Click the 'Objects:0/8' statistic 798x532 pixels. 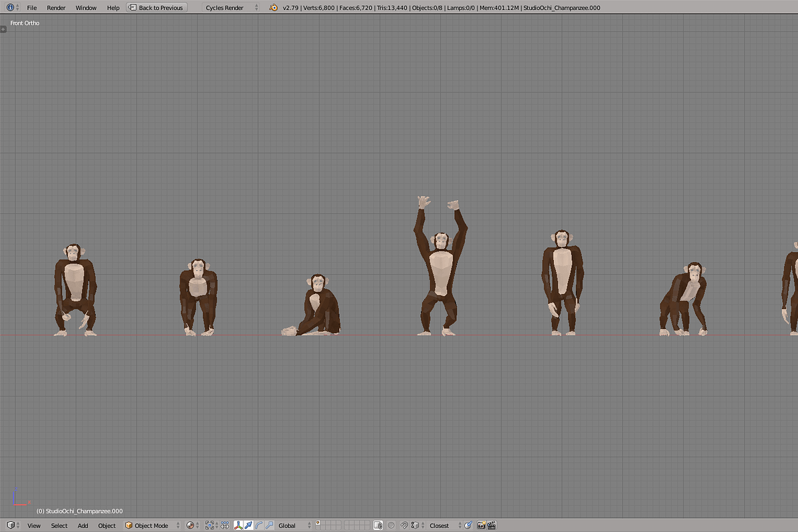pos(426,7)
